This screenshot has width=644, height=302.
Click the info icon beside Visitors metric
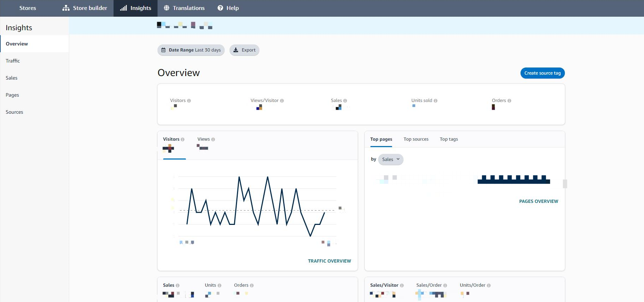pyautogui.click(x=189, y=101)
